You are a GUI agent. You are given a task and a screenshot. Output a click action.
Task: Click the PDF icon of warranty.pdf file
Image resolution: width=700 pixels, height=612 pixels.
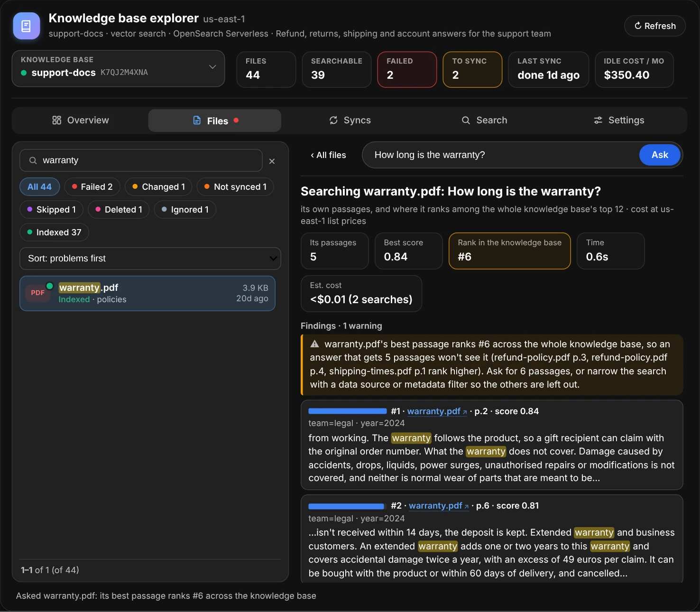(x=38, y=293)
